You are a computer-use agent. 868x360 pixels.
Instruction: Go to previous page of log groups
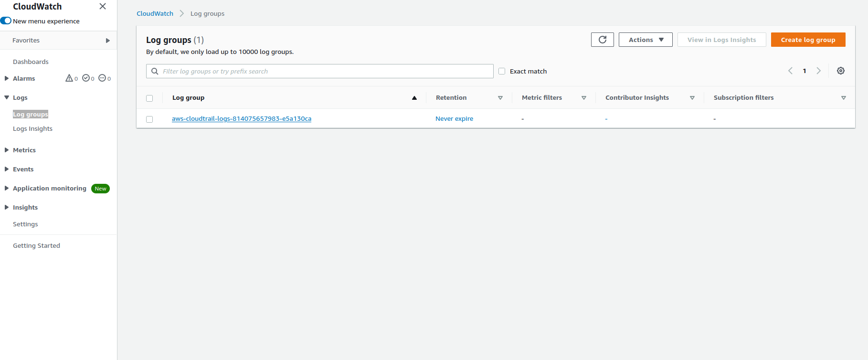(x=790, y=71)
